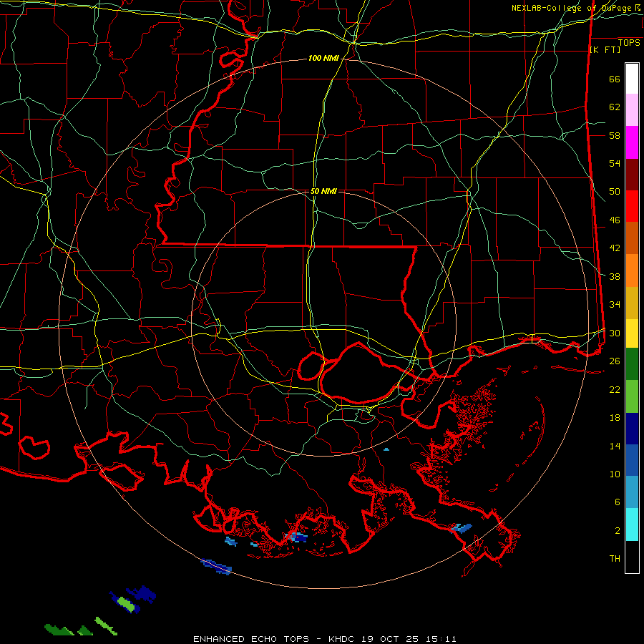
Task: Click the ENHANCED ECHO TOPS caption text
Action: [x=251, y=639]
